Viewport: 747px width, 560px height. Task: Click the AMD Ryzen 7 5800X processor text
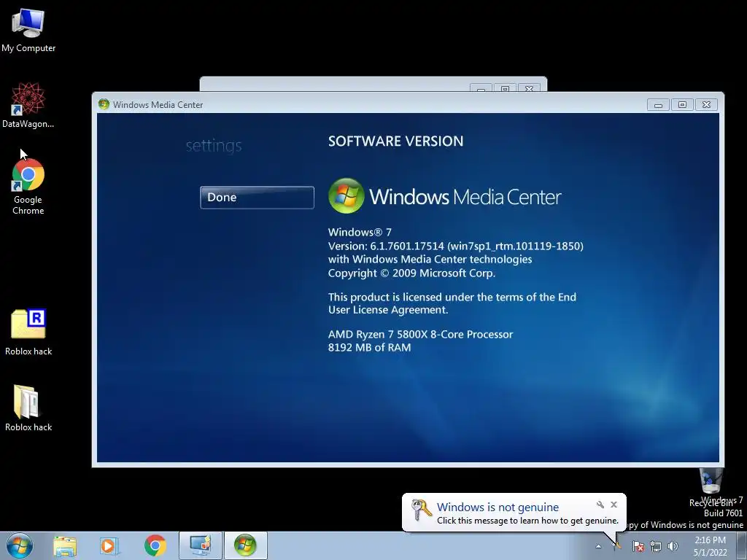point(420,334)
